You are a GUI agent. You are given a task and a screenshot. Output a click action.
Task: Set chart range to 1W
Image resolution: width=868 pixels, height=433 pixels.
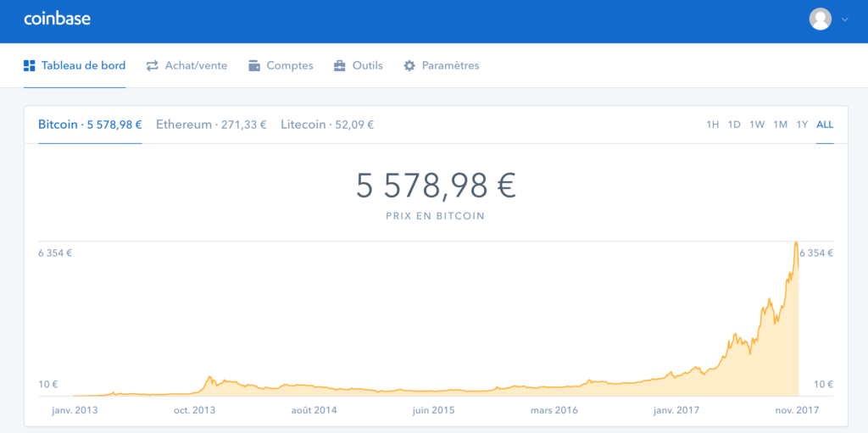click(x=757, y=125)
